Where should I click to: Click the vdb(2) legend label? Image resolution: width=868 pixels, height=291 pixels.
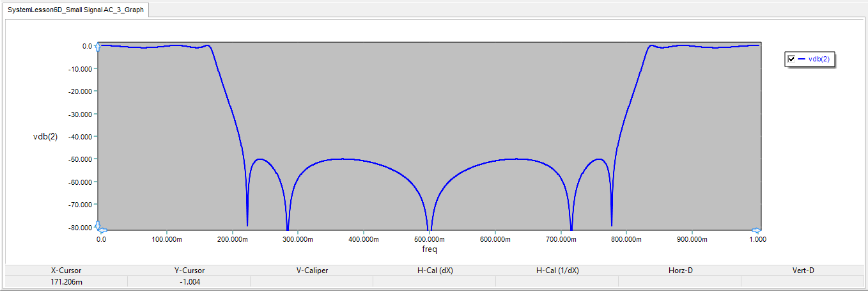click(819, 59)
